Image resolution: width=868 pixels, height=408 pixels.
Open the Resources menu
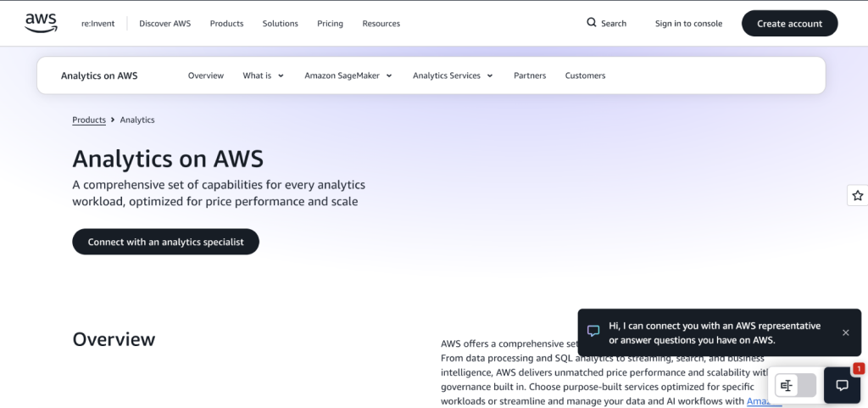coord(381,23)
